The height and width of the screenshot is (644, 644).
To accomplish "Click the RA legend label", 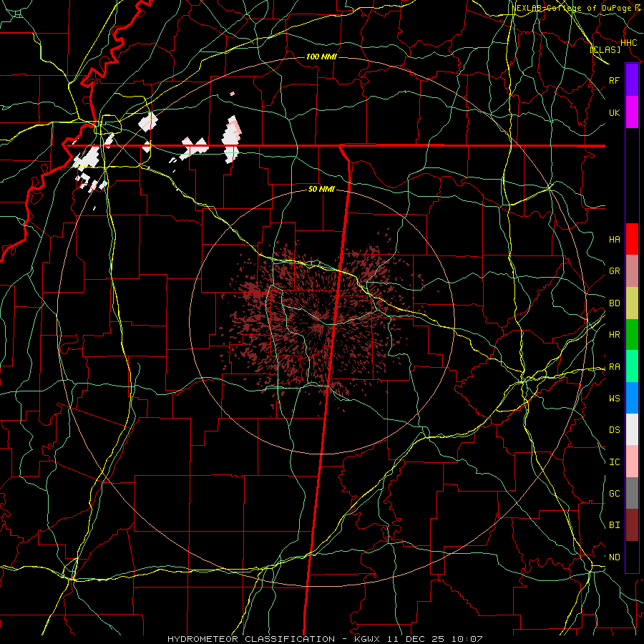I will click(x=614, y=367).
